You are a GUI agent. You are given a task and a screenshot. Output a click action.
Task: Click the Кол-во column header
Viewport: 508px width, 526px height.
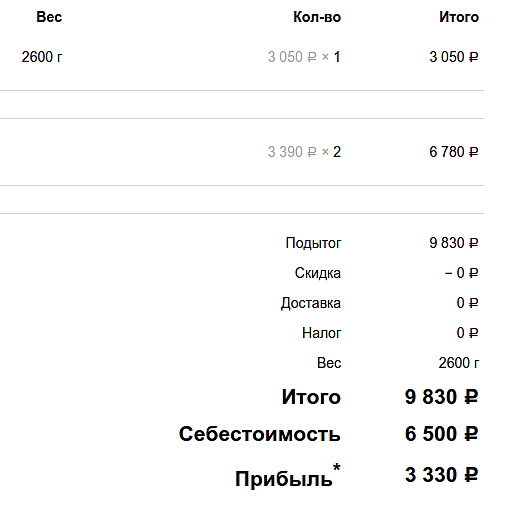pos(317,17)
